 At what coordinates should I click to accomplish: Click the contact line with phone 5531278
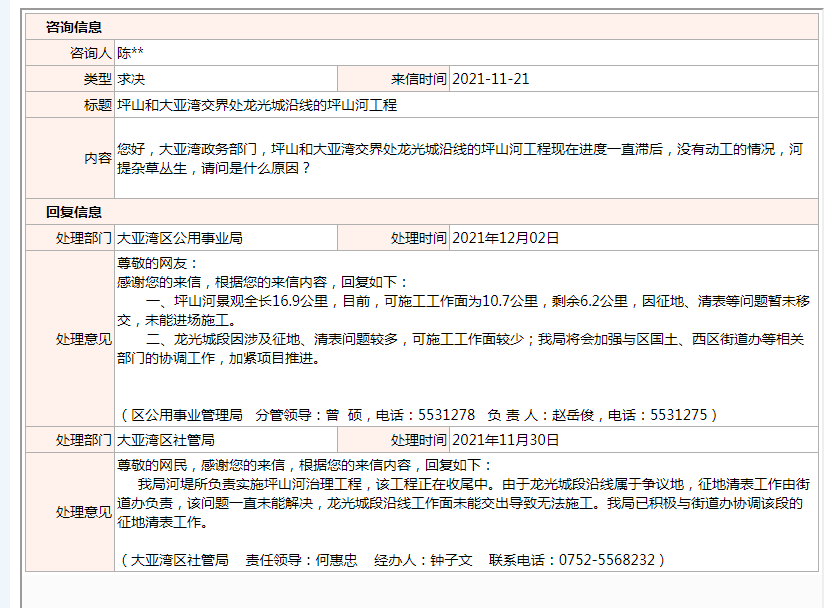click(x=417, y=414)
